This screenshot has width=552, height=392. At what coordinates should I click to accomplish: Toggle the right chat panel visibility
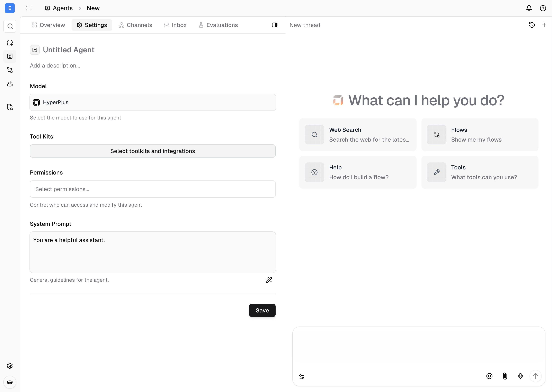274,25
